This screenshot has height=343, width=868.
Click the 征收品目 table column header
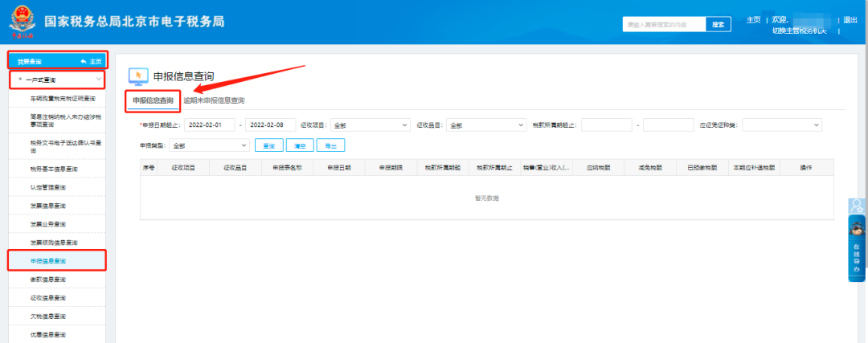[235, 168]
